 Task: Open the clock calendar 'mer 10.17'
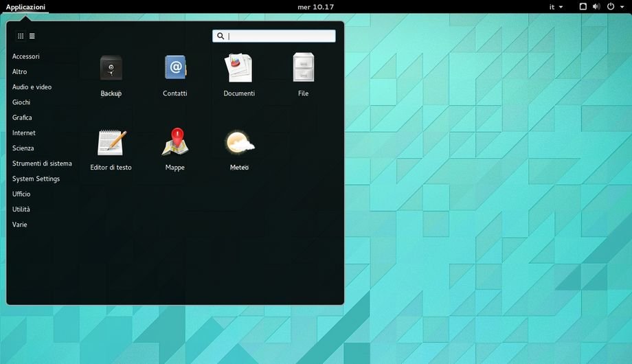tap(315, 7)
